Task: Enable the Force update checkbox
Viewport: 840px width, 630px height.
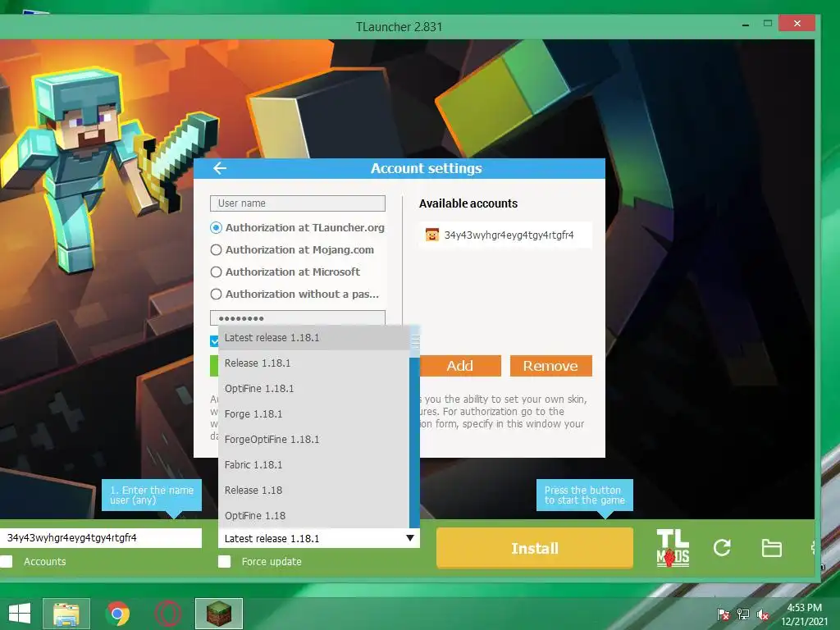Action: coord(225,561)
